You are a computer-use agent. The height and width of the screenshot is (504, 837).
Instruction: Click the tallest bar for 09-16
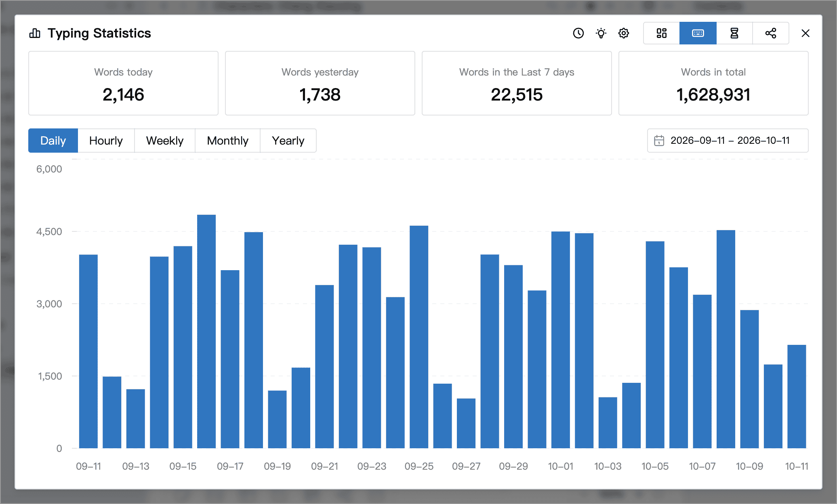(x=206, y=331)
